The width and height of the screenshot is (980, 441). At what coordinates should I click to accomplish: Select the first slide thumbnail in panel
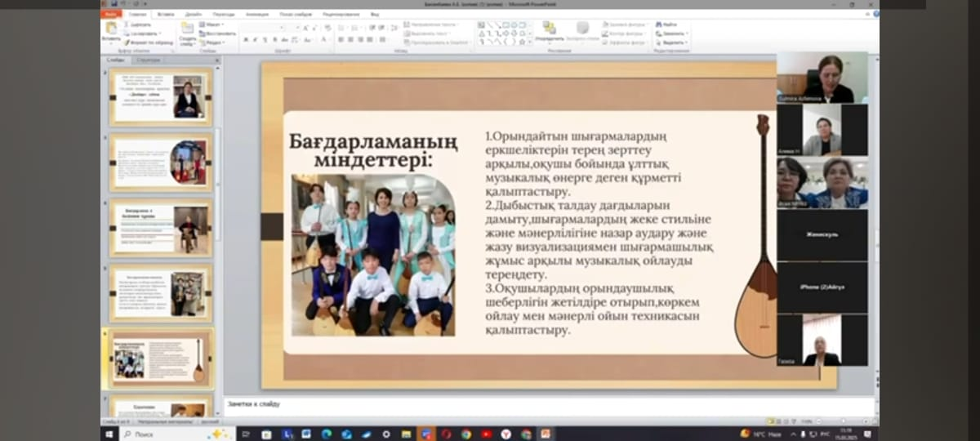pyautogui.click(x=162, y=97)
